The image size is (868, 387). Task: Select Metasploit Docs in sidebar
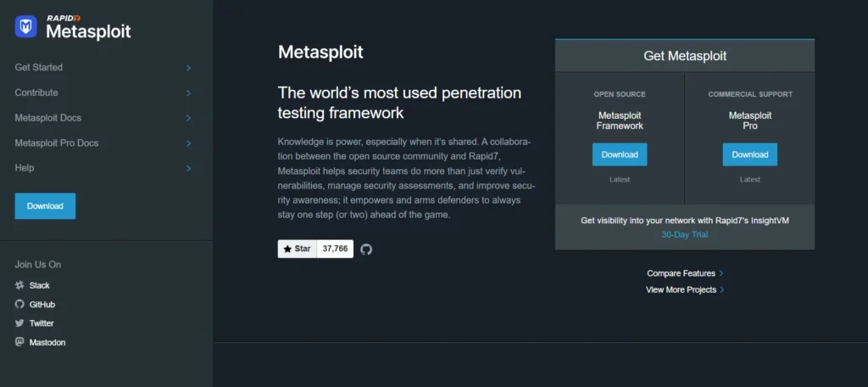coord(48,118)
